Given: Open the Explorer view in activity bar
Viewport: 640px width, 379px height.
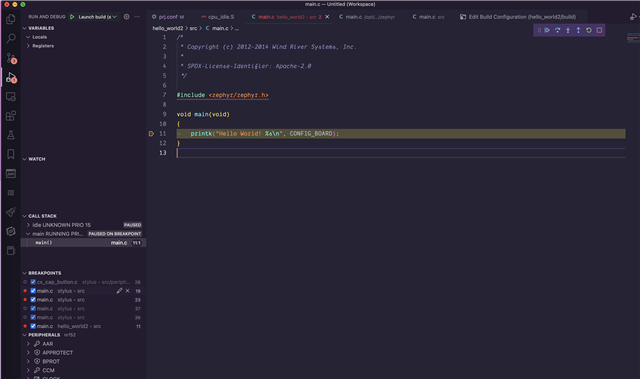Looking at the screenshot, I should click(11, 19).
